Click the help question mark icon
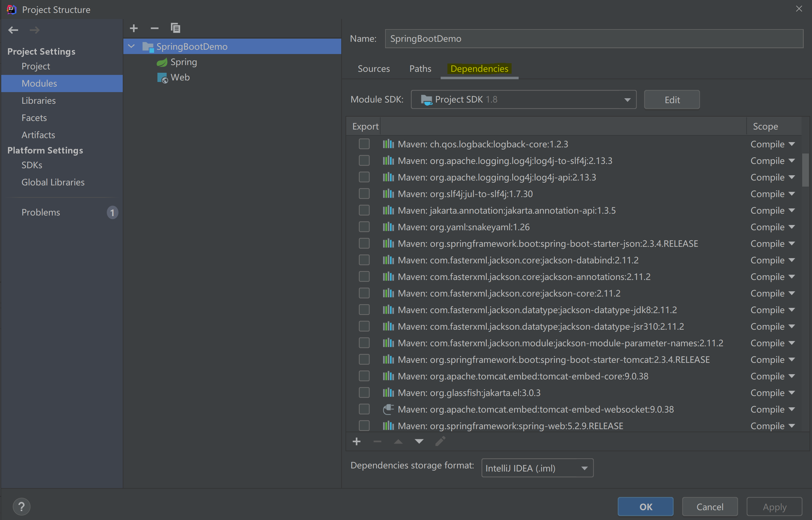 tap(21, 506)
